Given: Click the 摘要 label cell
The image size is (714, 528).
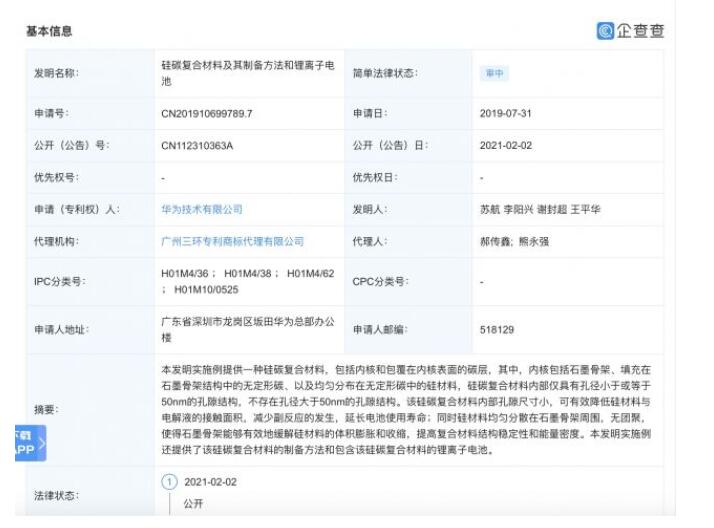Looking at the screenshot, I should point(90,410).
